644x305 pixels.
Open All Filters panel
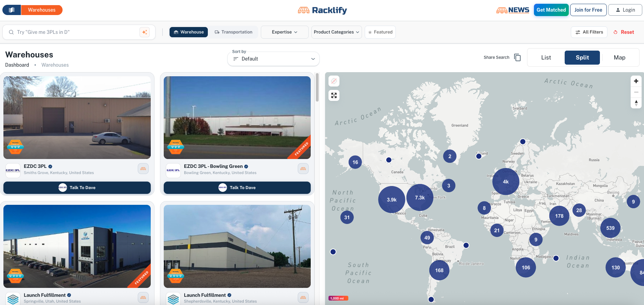589,32
